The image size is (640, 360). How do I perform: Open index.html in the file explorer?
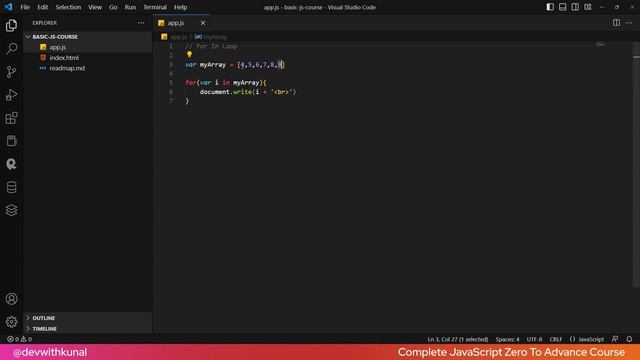coord(88,58)
